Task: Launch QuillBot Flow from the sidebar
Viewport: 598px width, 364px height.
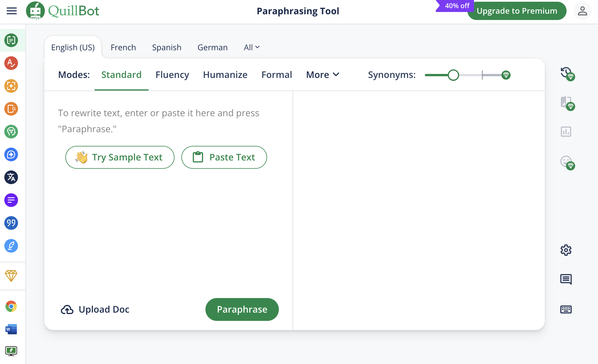Action: pos(11,246)
